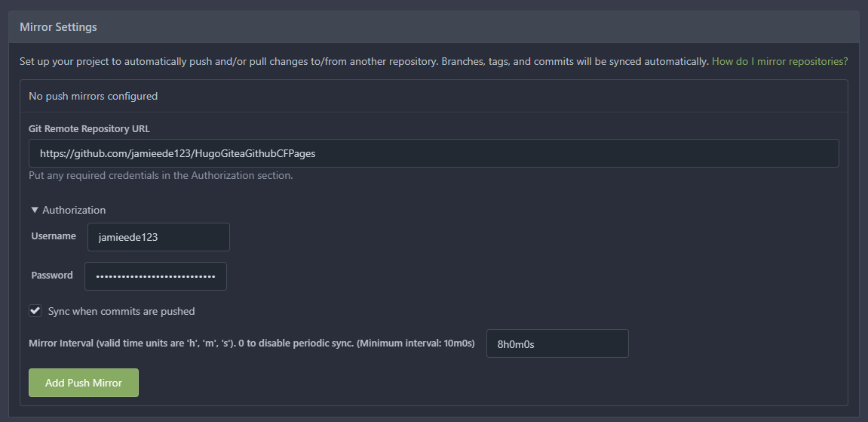Focus the masked Password input field
868x422 pixels.
(x=155, y=276)
